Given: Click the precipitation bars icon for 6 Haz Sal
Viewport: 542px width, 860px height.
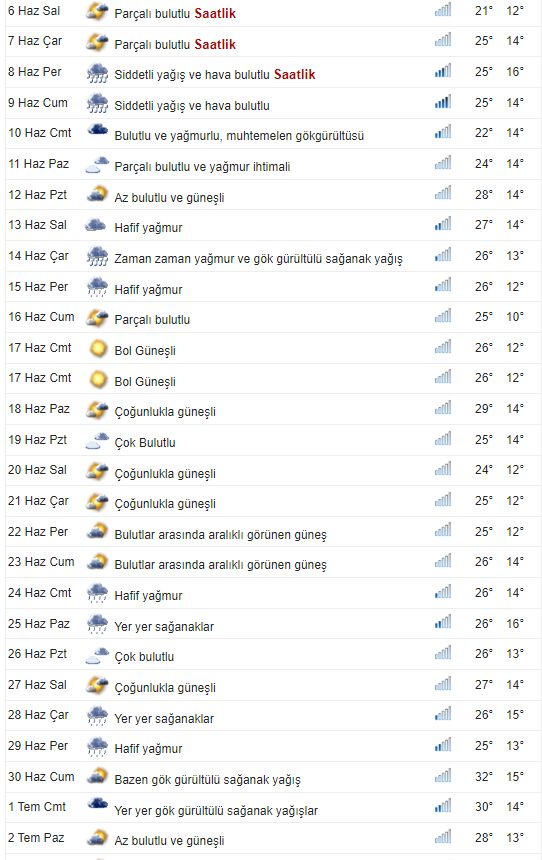Looking at the screenshot, I should 443,10.
